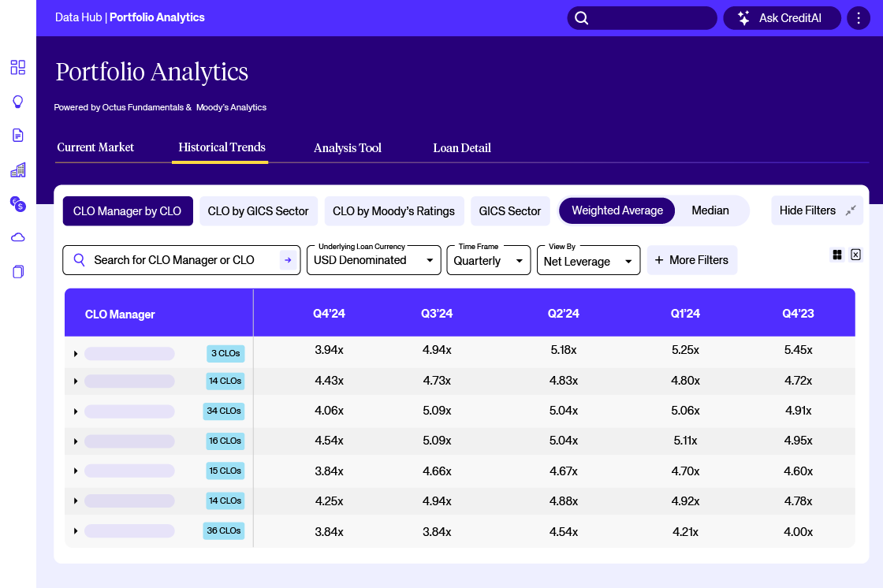
Task: Submit search with the arrow icon
Action: tap(288, 260)
